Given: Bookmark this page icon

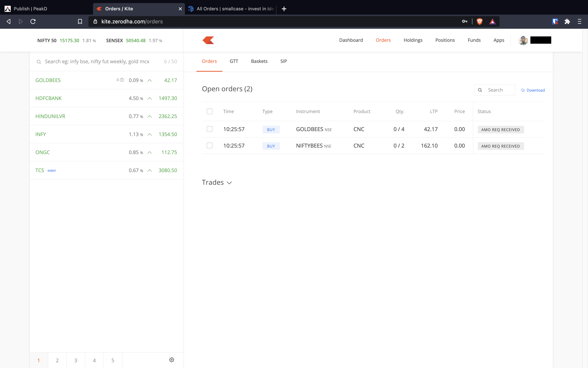Looking at the screenshot, I should pos(80,21).
